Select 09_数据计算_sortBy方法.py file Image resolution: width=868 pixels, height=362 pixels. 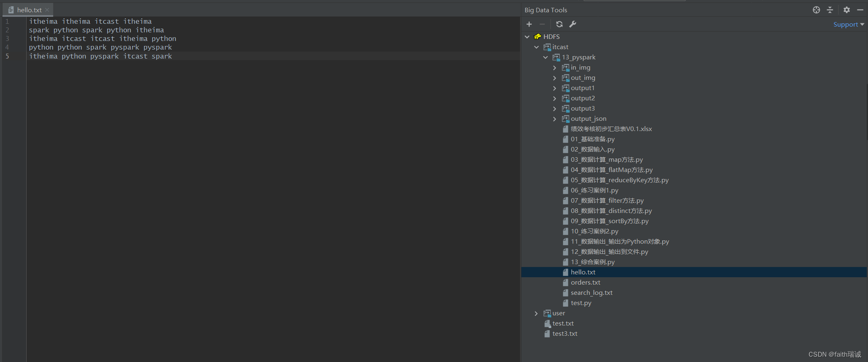610,221
